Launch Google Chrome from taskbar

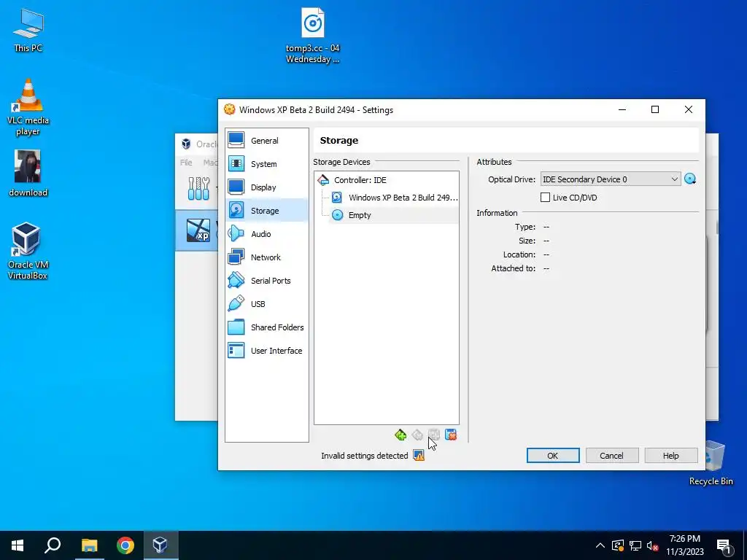[x=125, y=545]
